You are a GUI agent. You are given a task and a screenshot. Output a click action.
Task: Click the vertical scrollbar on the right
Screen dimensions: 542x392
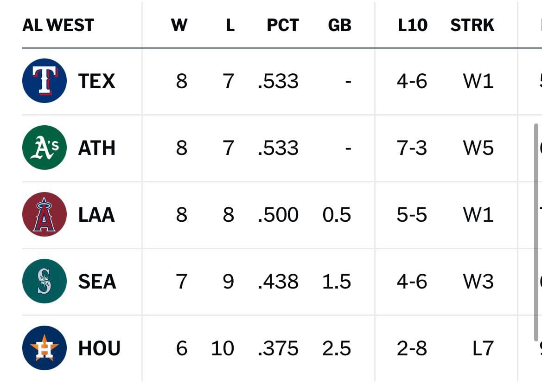(536, 232)
